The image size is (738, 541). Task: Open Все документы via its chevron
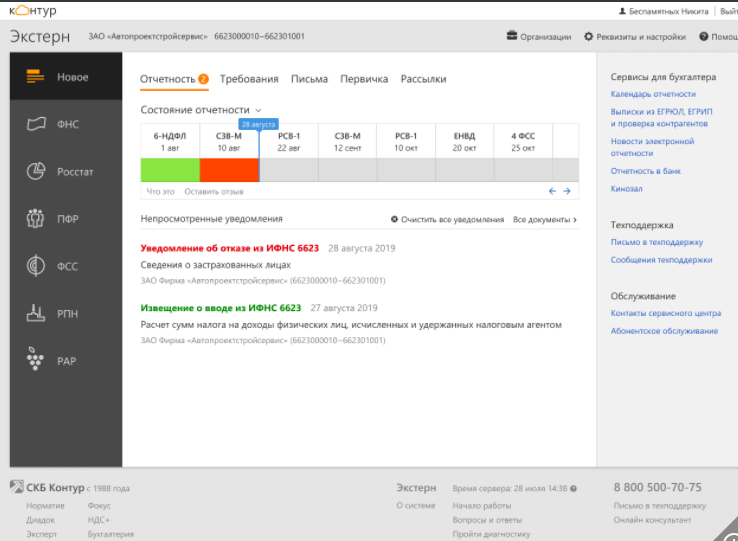[575, 220]
